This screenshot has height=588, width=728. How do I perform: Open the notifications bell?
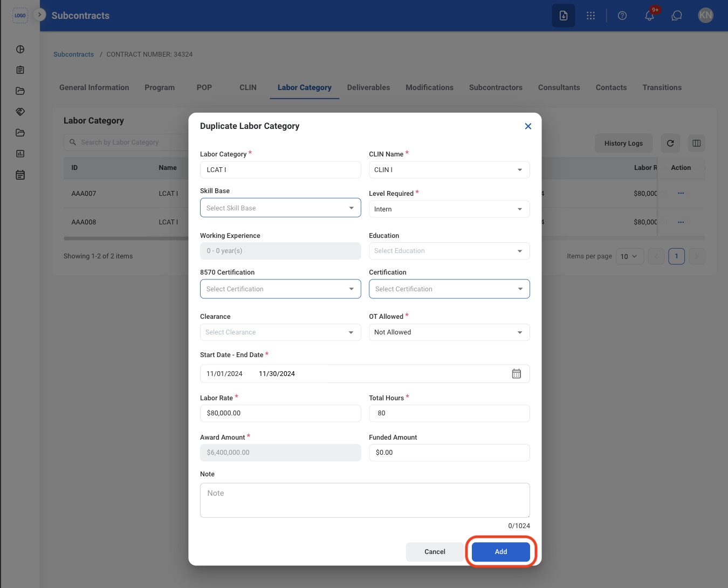650,16
